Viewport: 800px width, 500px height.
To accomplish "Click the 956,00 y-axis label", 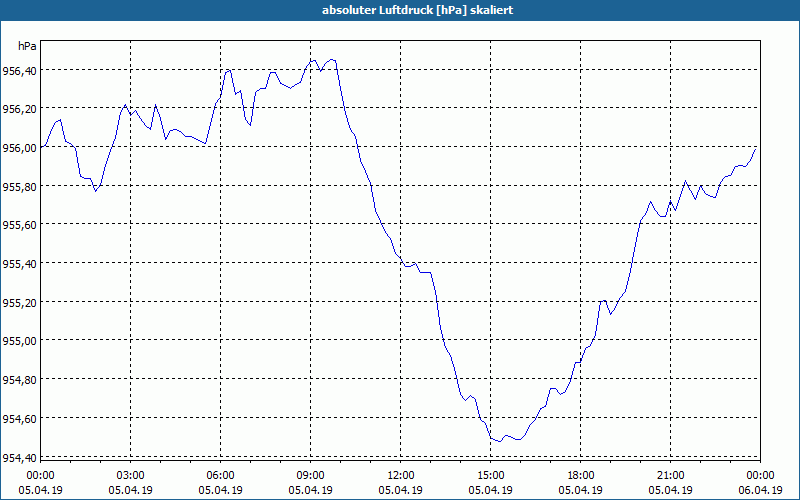I will tap(19, 147).
